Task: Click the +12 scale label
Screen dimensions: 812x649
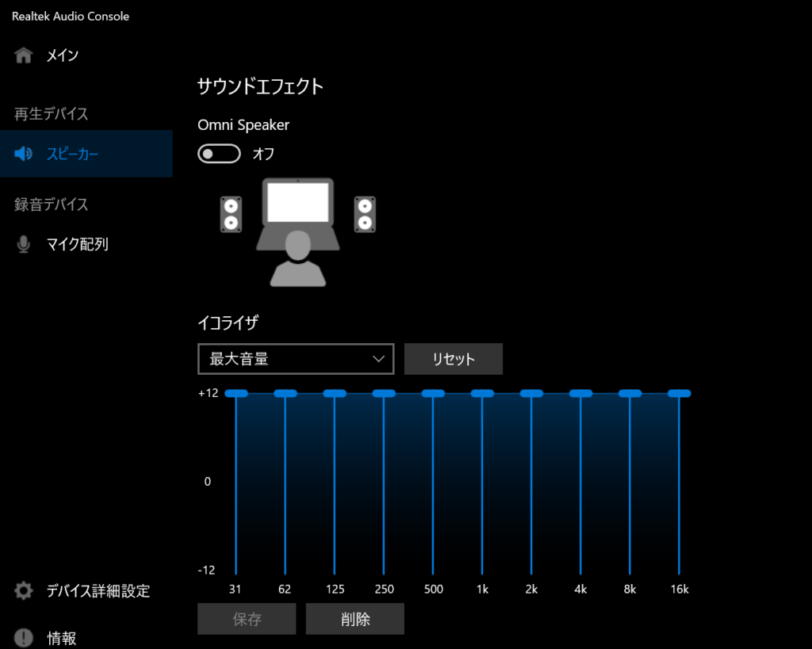Action: (209, 393)
